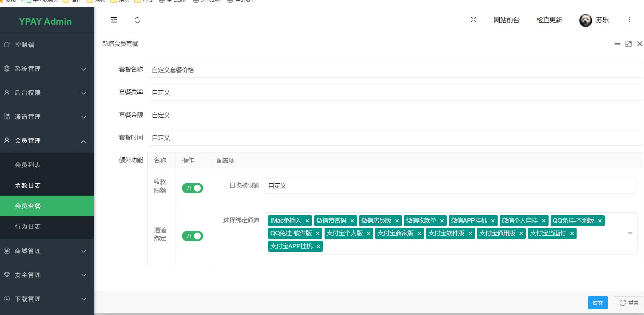Select the 控制端 home icon in sidebar
The height and width of the screenshot is (315, 644).
point(6,44)
